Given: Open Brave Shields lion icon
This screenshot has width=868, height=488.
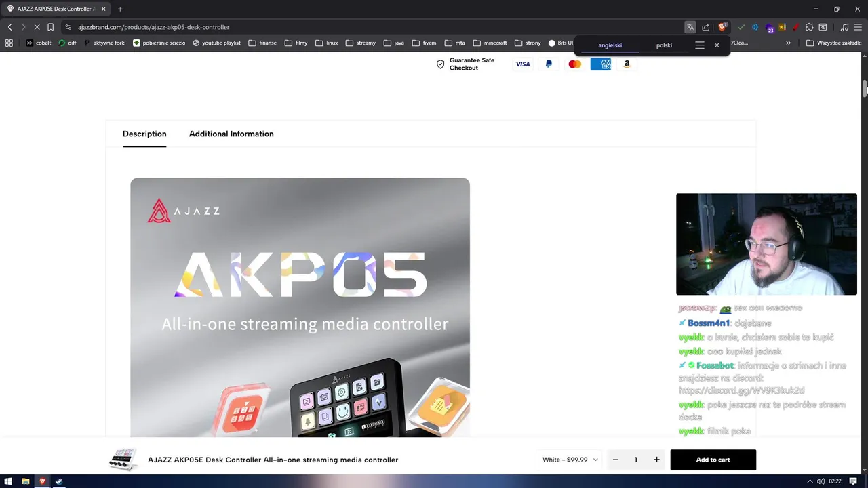Looking at the screenshot, I should coord(722,27).
